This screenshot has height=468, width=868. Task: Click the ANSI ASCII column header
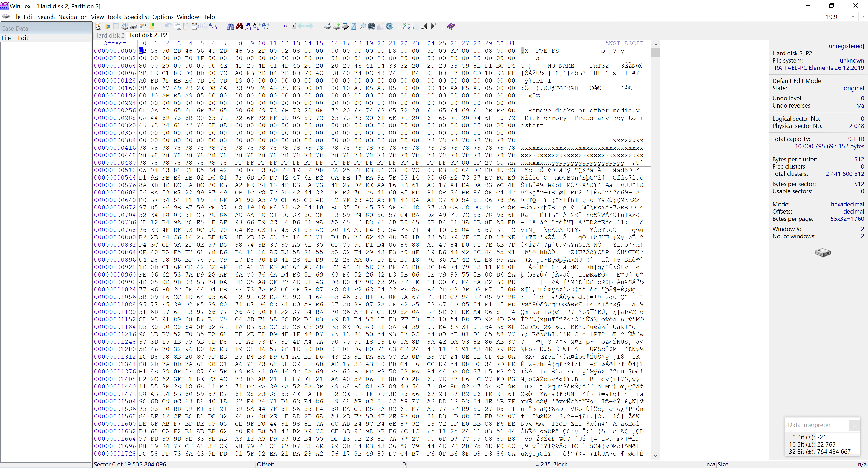(624, 43)
